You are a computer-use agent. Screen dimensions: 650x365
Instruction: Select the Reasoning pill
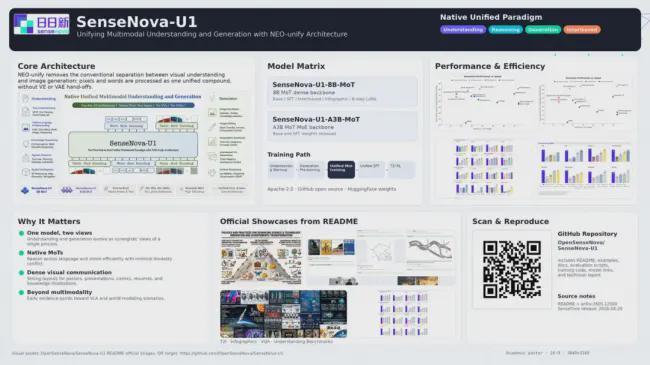[505, 29]
